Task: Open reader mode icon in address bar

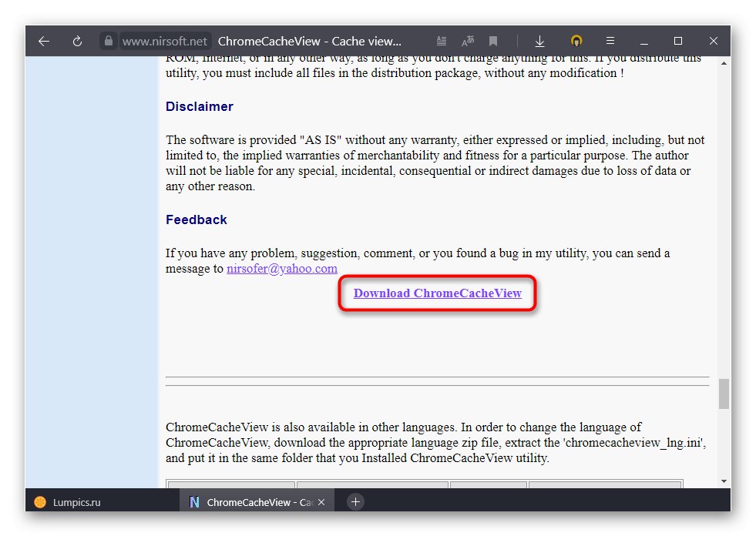Action: point(441,42)
